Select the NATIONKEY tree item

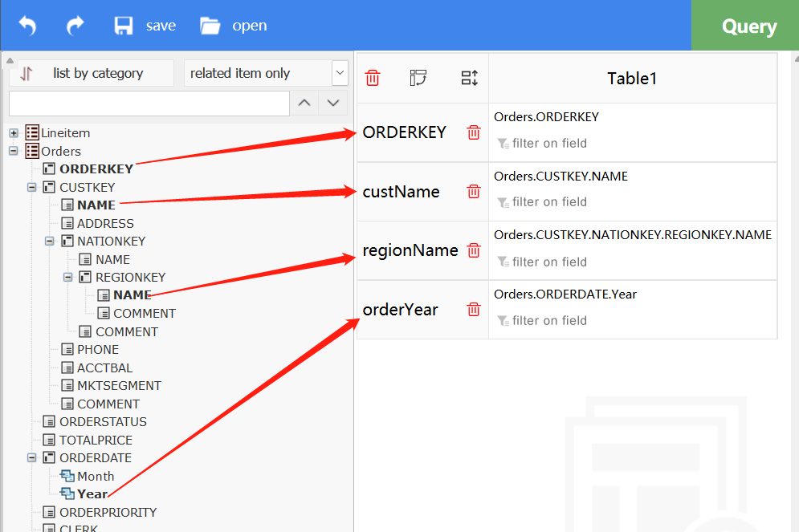[111, 241]
